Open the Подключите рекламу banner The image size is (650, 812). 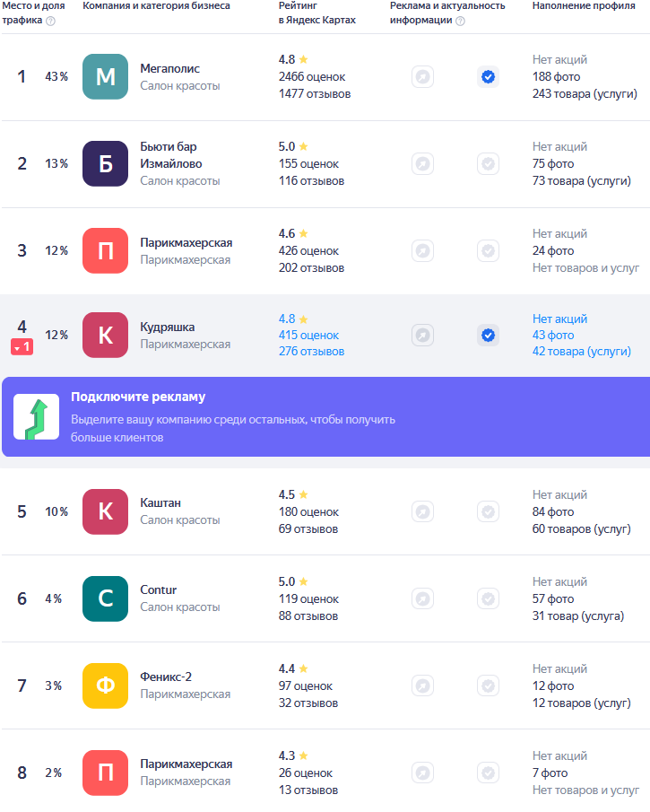(x=326, y=417)
